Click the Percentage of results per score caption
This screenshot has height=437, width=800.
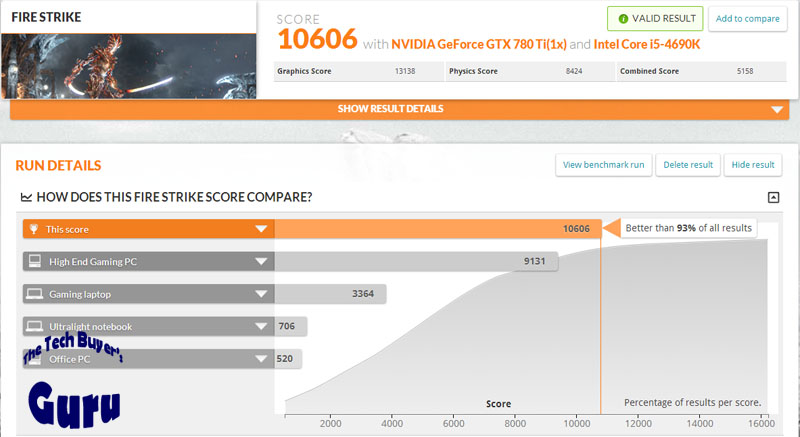[x=692, y=403]
